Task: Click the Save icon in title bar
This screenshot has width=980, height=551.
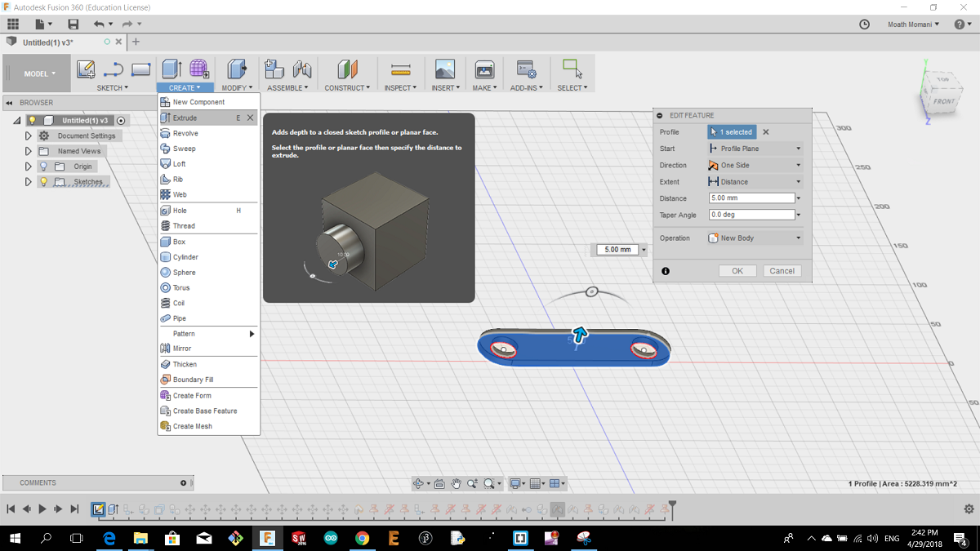Action: tap(73, 24)
